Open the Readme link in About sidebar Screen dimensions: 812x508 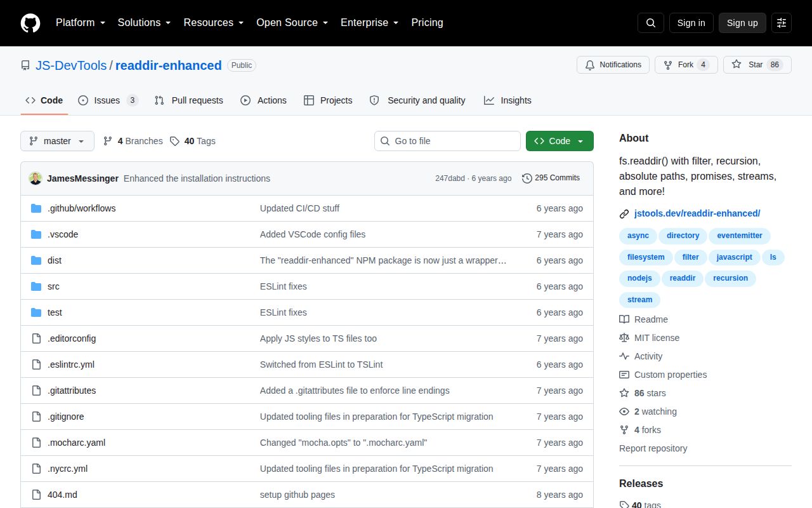coord(644,319)
